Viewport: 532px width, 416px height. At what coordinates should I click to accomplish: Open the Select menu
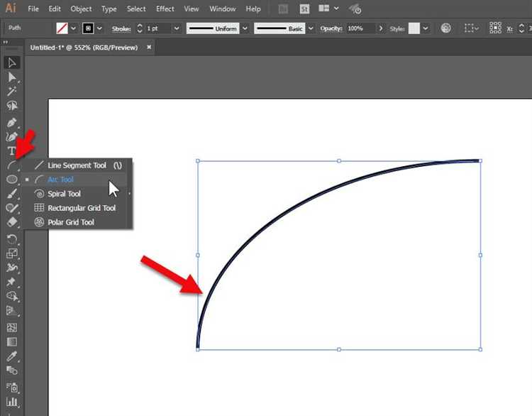(x=136, y=9)
